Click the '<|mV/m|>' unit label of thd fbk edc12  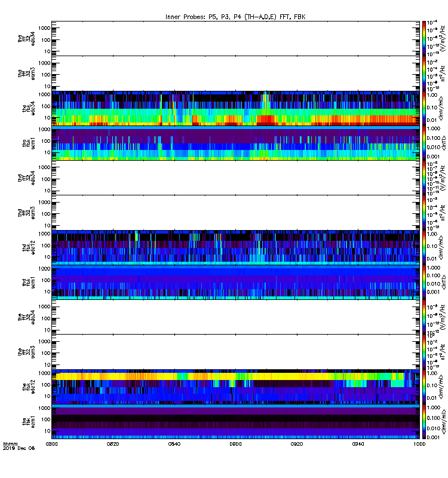tap(441, 247)
